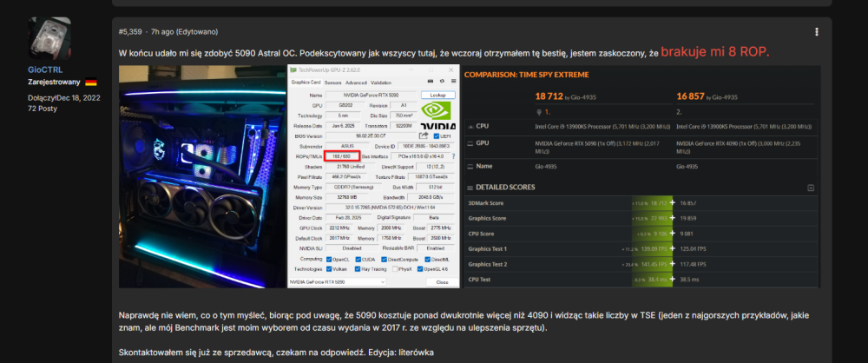Click GioCTRL's profile avatar
This screenshot has width=868, height=363.
[x=49, y=38]
